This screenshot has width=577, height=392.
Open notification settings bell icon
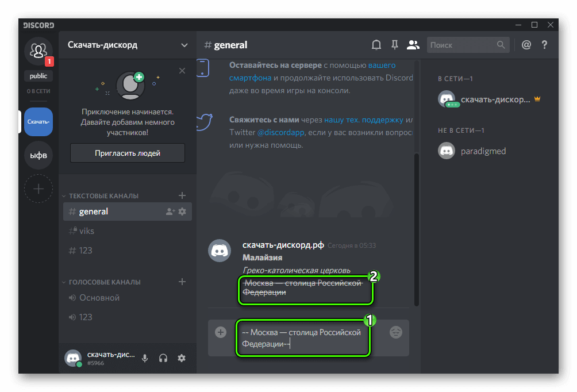(376, 45)
